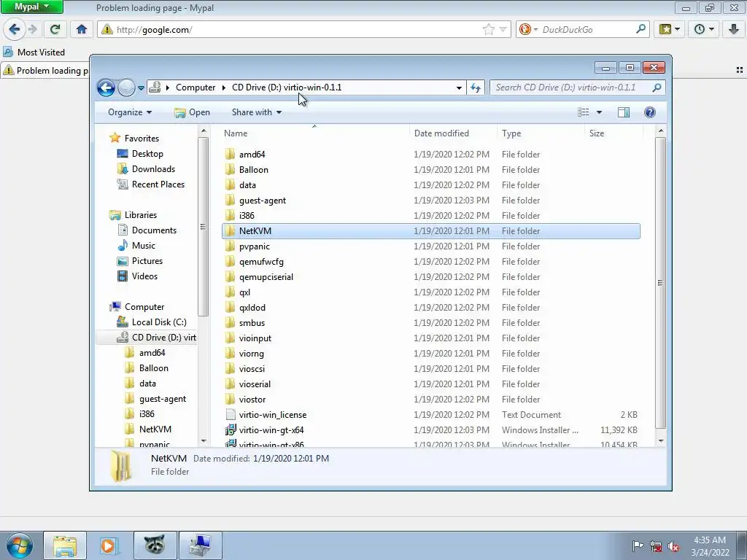Go to Mypal home page icon
Image resolution: width=747 pixels, height=560 pixels.
tap(82, 29)
